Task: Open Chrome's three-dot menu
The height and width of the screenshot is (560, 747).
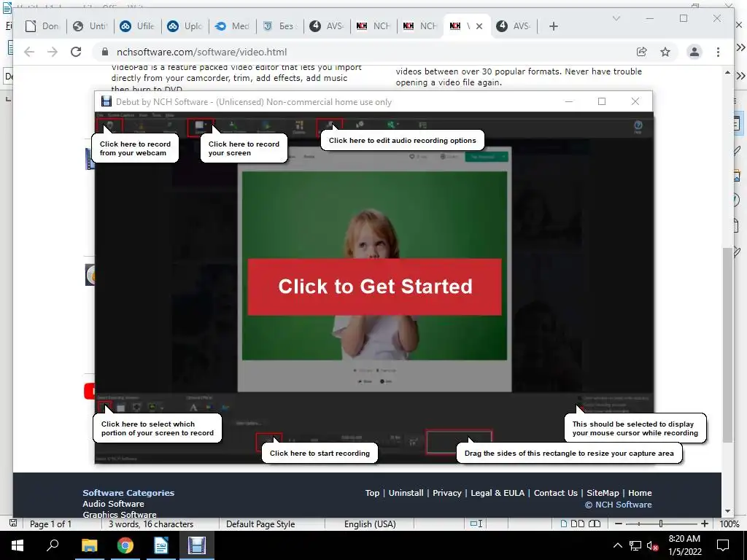Action: click(718, 52)
